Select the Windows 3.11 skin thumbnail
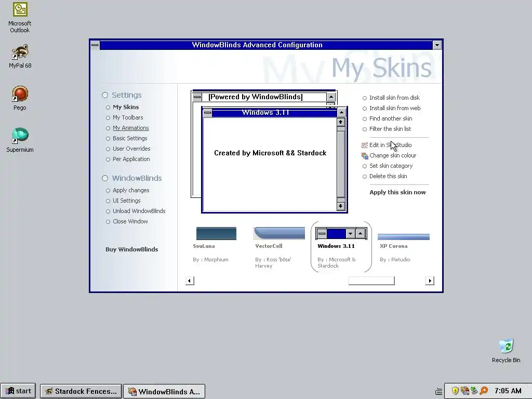Viewport: 532px width, 399px height. (x=341, y=233)
